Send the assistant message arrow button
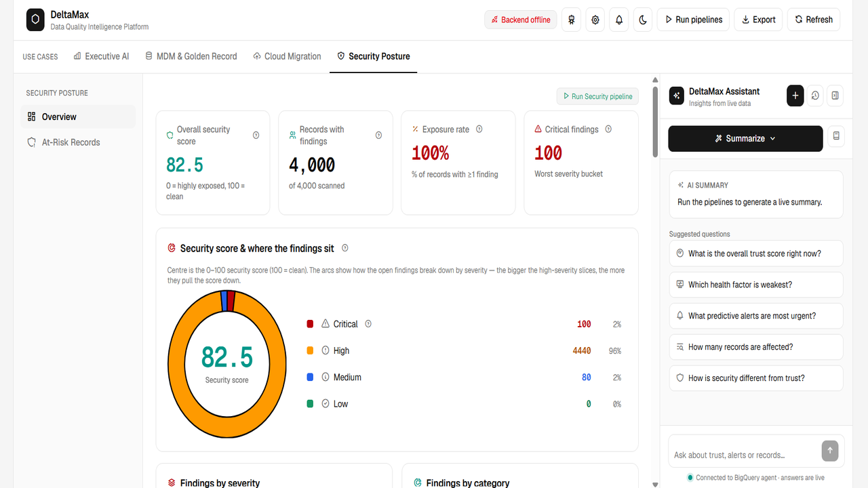Screen dimensions: 868x488 click(x=829, y=451)
